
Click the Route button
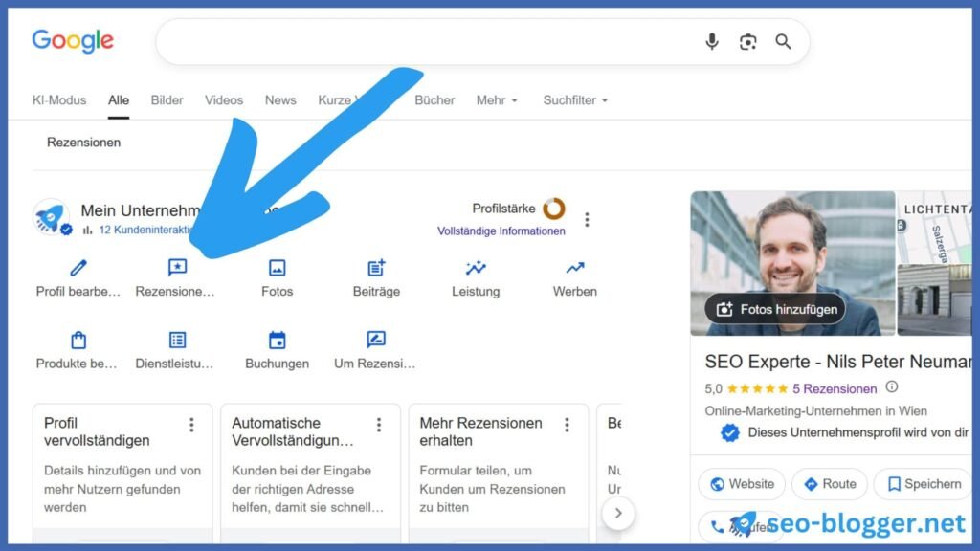tap(830, 484)
